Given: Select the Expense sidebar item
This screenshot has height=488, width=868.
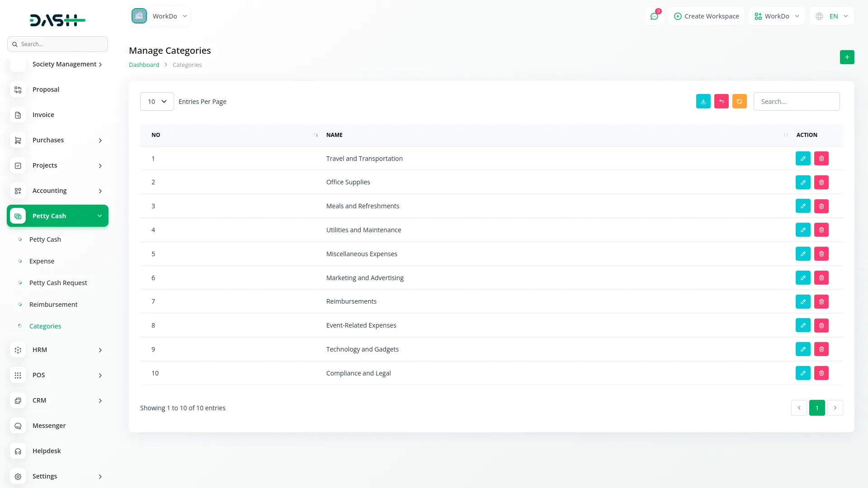Looking at the screenshot, I should tap(41, 261).
